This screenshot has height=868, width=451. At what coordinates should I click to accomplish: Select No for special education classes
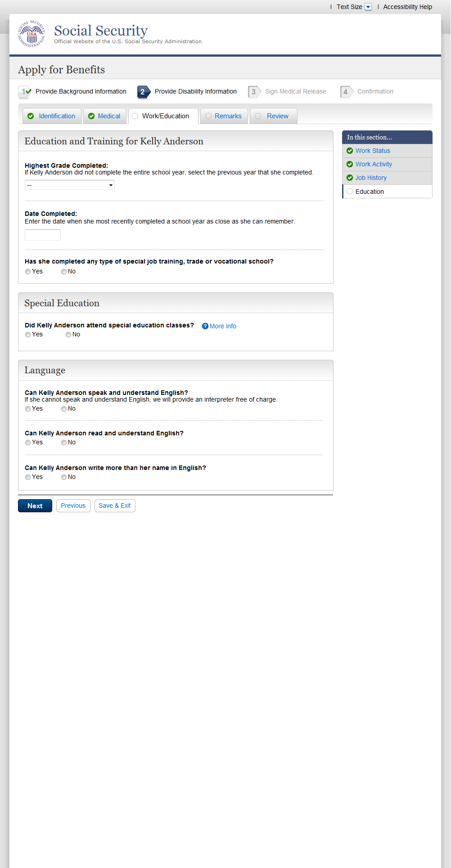68,335
